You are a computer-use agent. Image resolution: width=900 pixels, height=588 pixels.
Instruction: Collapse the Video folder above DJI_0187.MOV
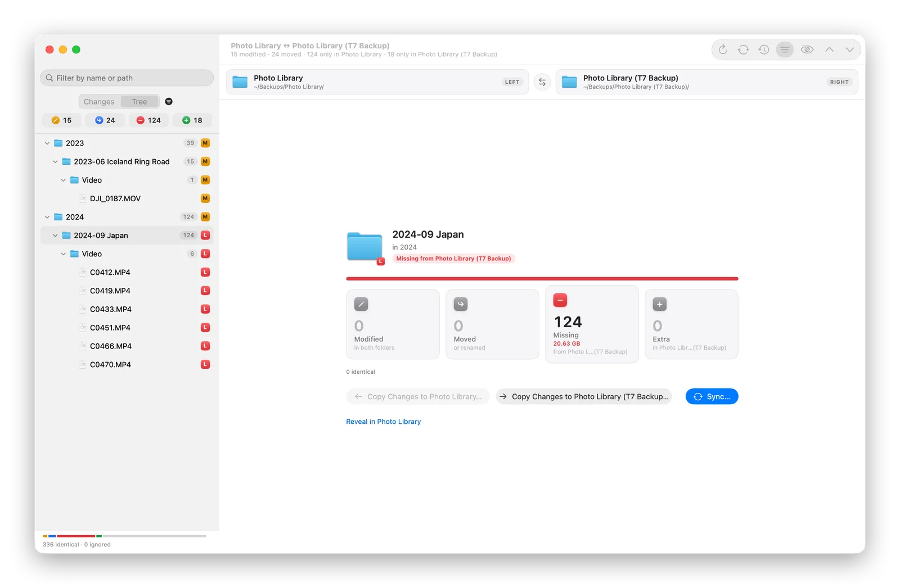tap(64, 180)
